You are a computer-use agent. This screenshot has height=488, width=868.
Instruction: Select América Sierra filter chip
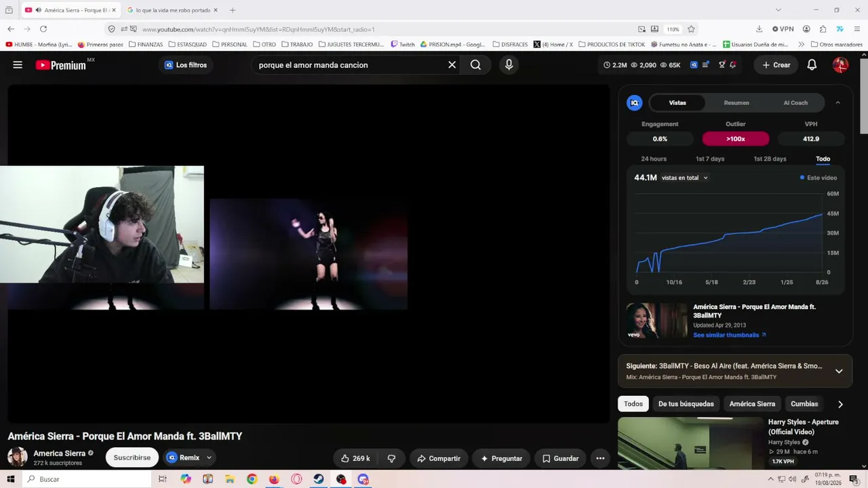point(752,404)
